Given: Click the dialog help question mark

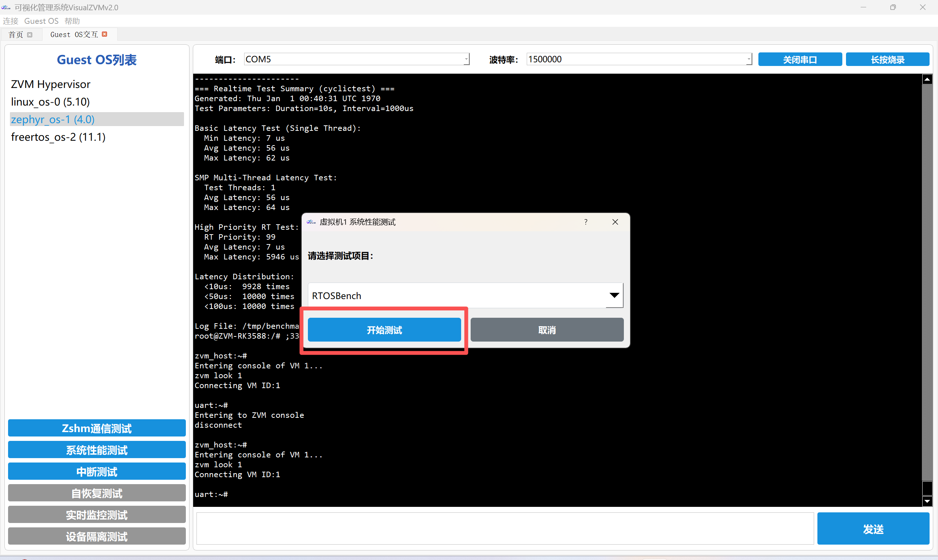Looking at the screenshot, I should click(x=586, y=222).
